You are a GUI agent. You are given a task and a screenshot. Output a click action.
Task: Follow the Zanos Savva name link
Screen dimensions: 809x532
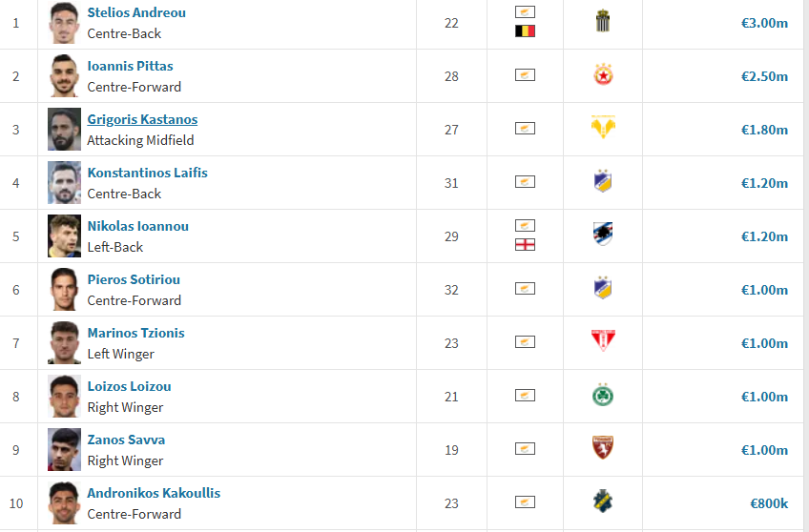(x=126, y=440)
